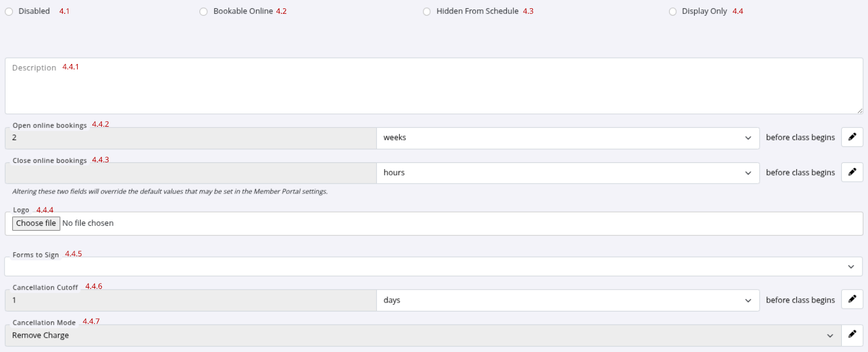Click the Cancellation Cutoff number field
This screenshot has width=868, height=352.
[191, 300]
